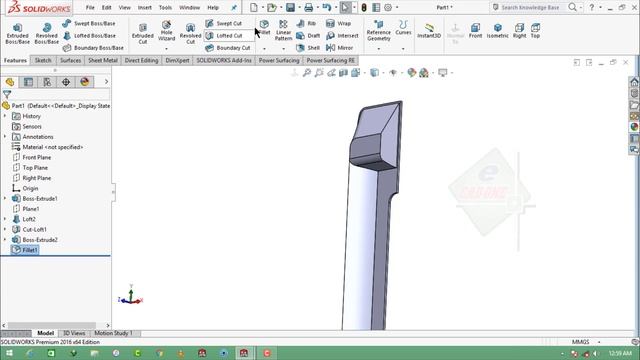The width and height of the screenshot is (640, 360).
Task: Use the Mirror feature
Action: [x=339, y=48]
